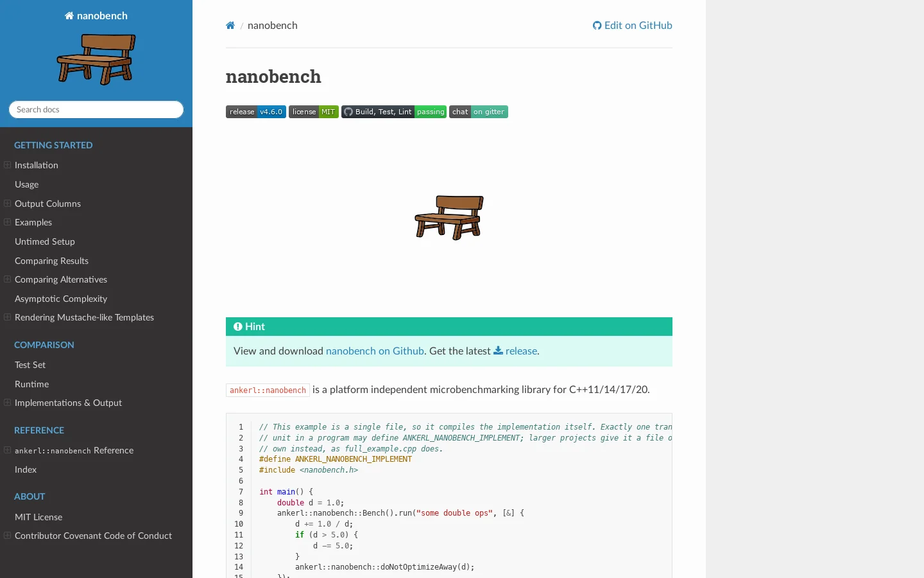Image resolution: width=924 pixels, height=578 pixels.
Task: Open the Test Set page
Action: 30,365
